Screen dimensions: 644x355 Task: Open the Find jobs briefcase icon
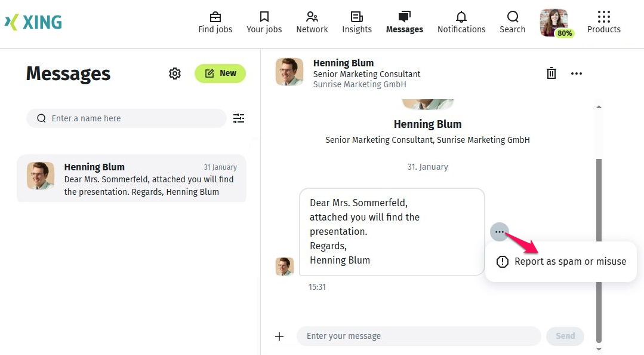coord(215,17)
